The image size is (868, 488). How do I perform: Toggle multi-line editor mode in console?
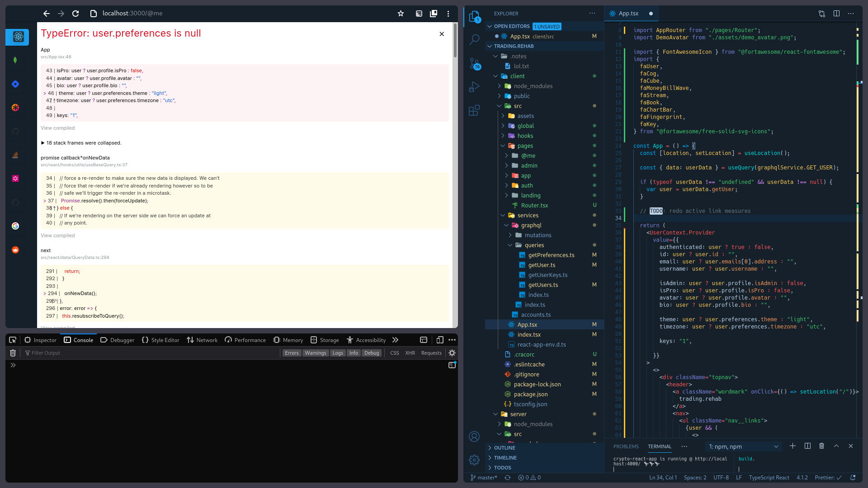pos(452,365)
